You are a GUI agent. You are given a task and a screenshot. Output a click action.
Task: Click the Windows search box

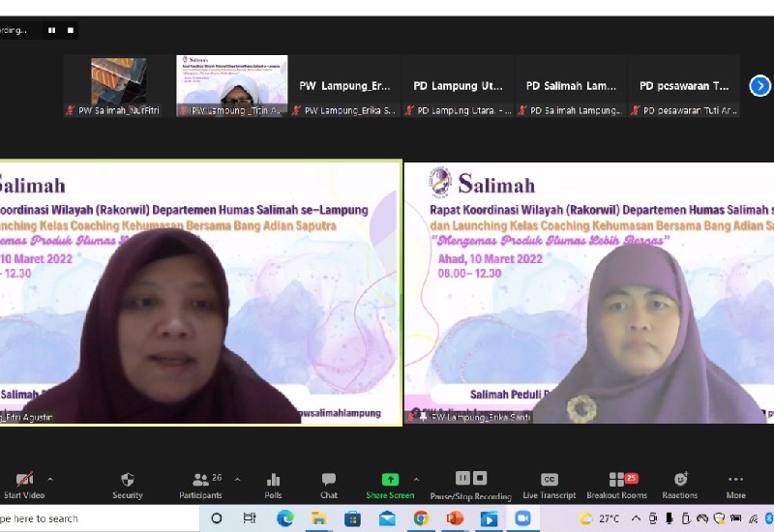pyautogui.click(x=99, y=518)
